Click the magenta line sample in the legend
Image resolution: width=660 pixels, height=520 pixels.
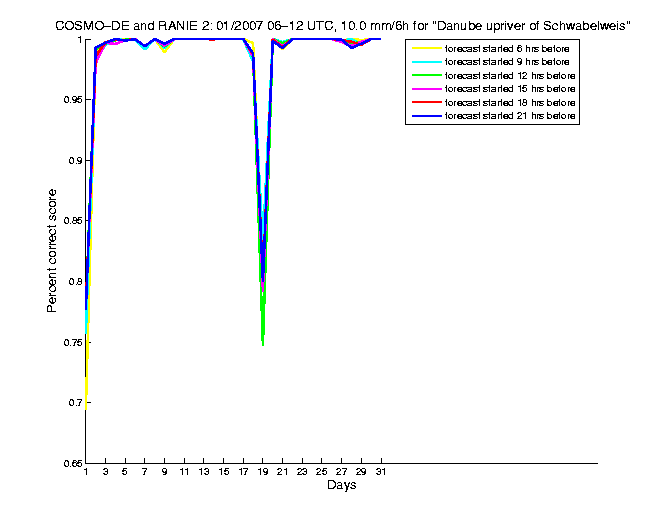pos(427,89)
